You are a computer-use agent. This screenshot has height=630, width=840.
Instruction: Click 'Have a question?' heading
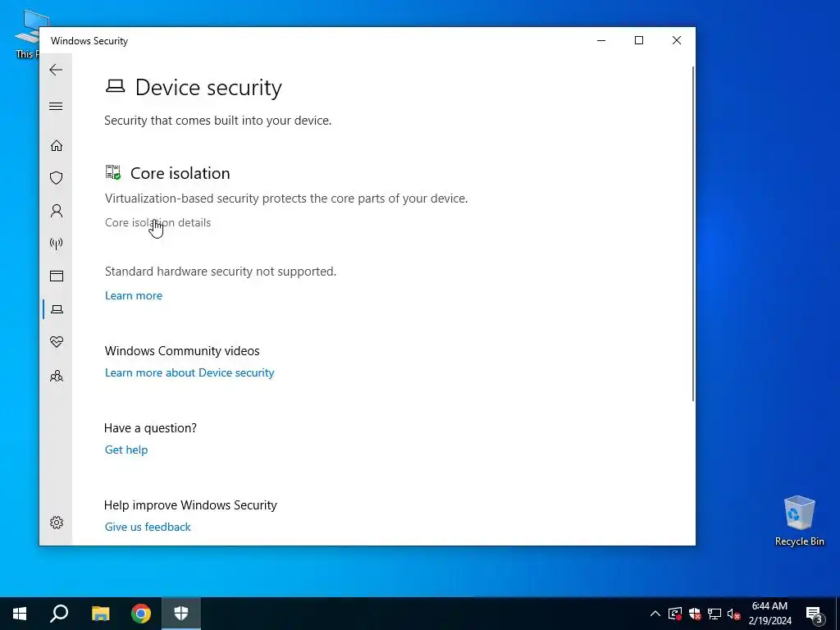click(x=150, y=428)
